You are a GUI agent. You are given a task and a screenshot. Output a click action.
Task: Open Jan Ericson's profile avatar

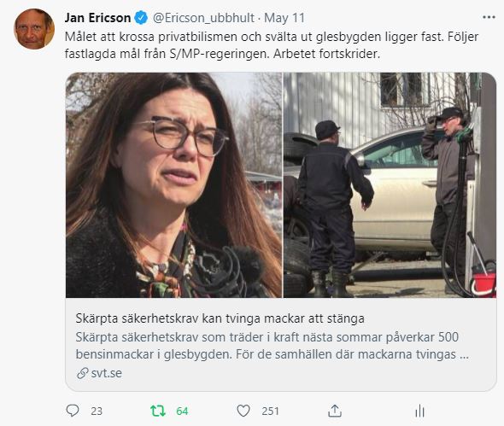[34, 29]
